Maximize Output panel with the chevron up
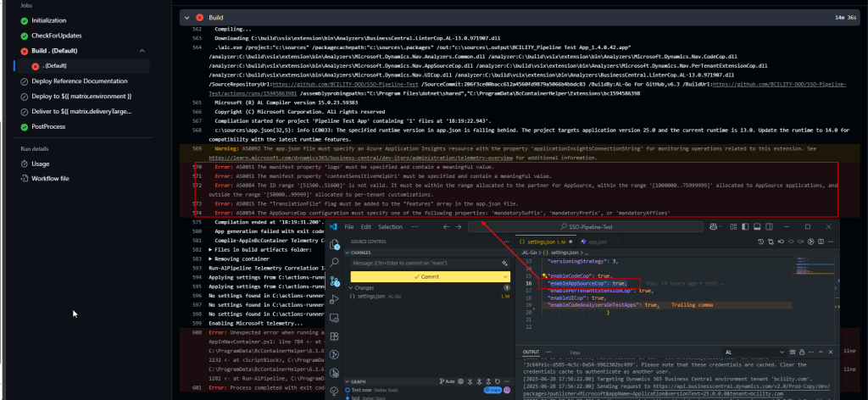The height and width of the screenshot is (400, 868). [x=820, y=353]
